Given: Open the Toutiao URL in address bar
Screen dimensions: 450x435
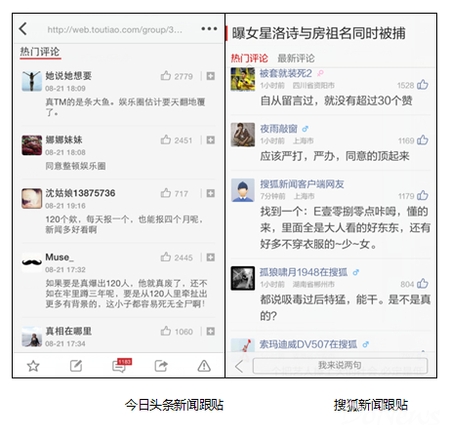Looking at the screenshot, I should pyautogui.click(x=115, y=30).
